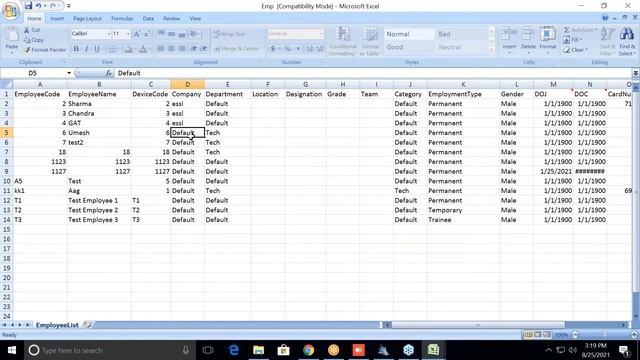640x360 pixels.
Task: Save the workbook from Quick Access toolbar
Action: click(28, 6)
